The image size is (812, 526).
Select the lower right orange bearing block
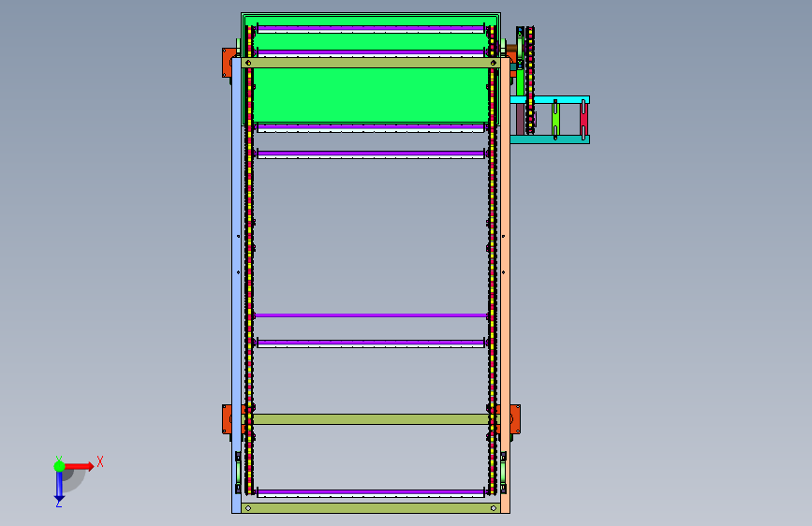pyautogui.click(x=515, y=418)
